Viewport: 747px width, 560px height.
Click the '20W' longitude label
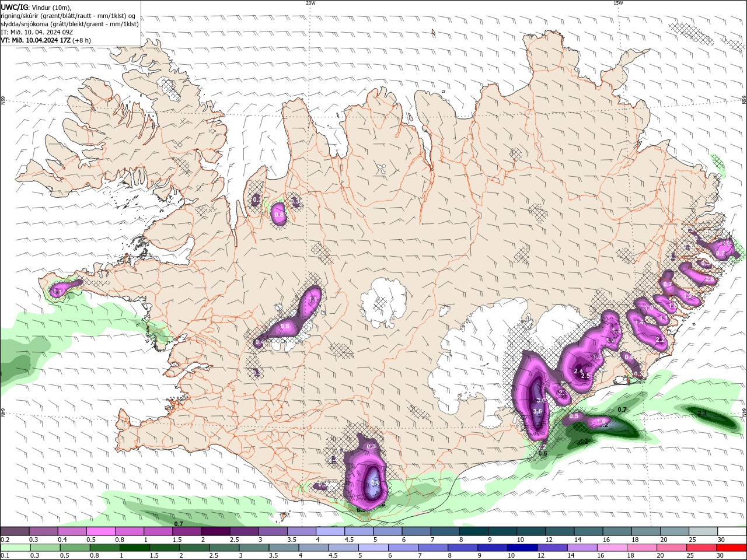(310, 3)
